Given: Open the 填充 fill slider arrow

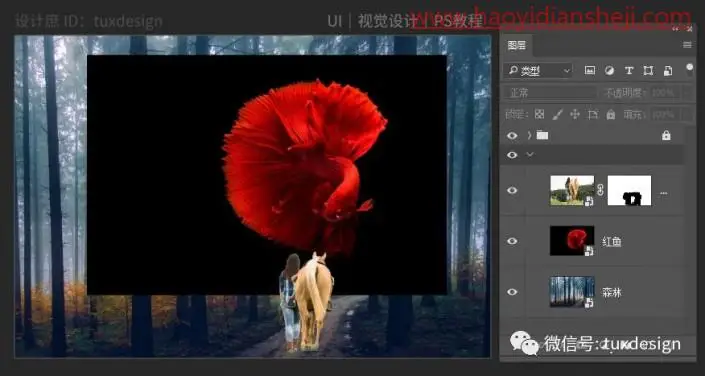Looking at the screenshot, I should [x=688, y=115].
